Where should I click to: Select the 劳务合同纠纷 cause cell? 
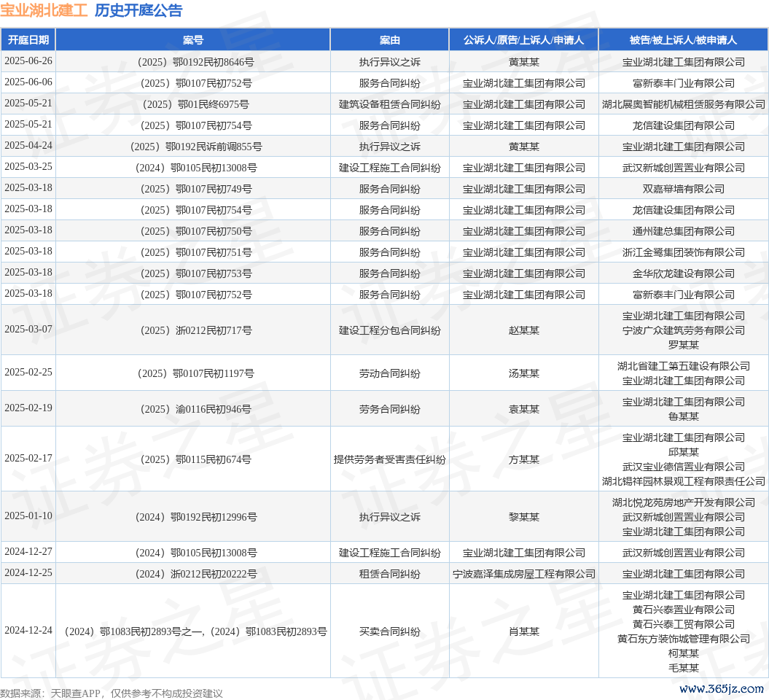pos(390,409)
